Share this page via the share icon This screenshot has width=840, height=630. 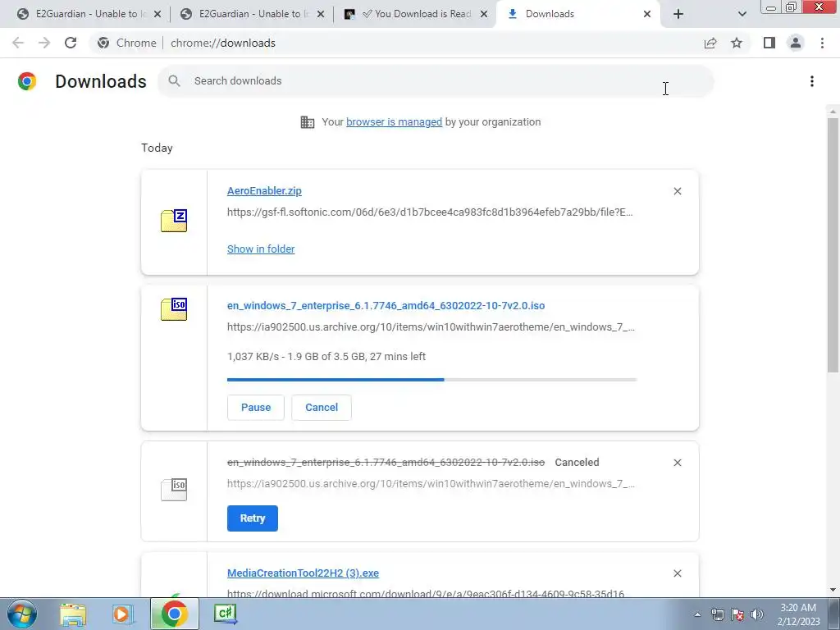pos(710,43)
